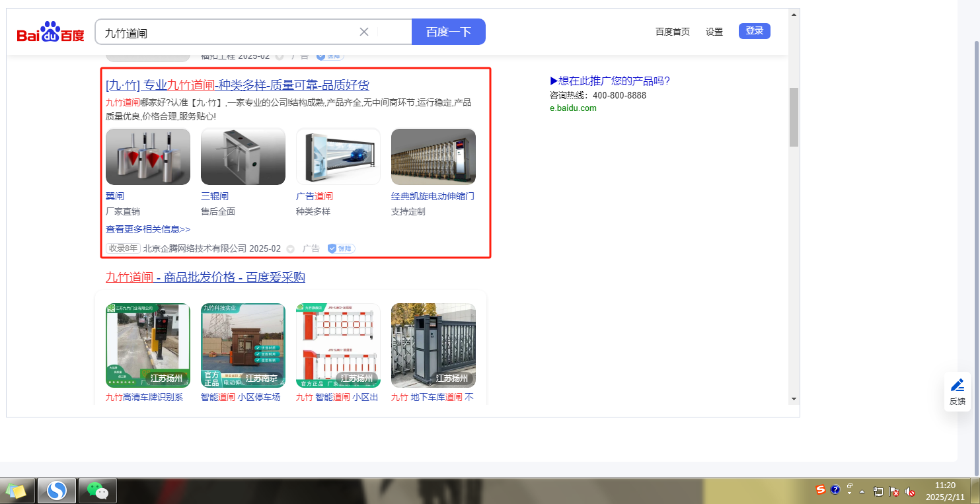Image resolution: width=980 pixels, height=504 pixels.
Task: Click the 江苏南京 guard booth product image
Action: coord(243,345)
